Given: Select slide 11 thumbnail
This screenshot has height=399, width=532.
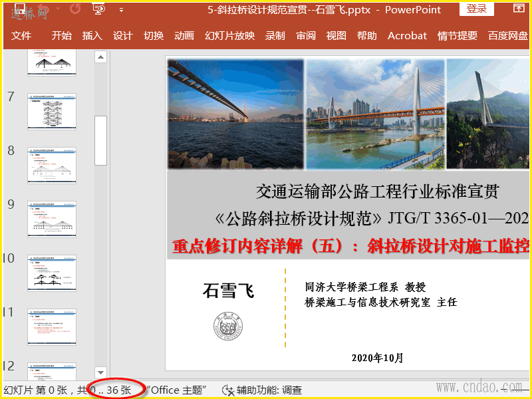Looking at the screenshot, I should 52,327.
